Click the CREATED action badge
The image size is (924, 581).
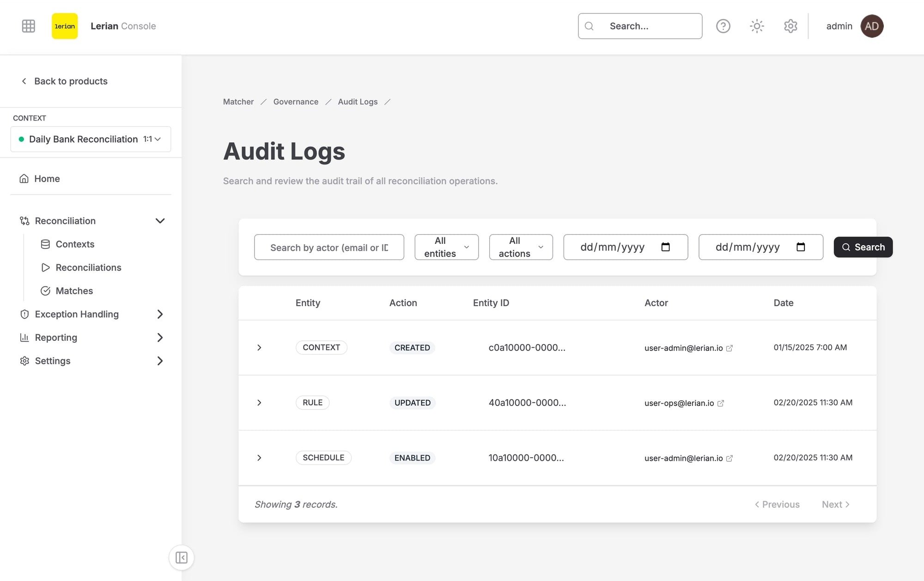click(412, 348)
